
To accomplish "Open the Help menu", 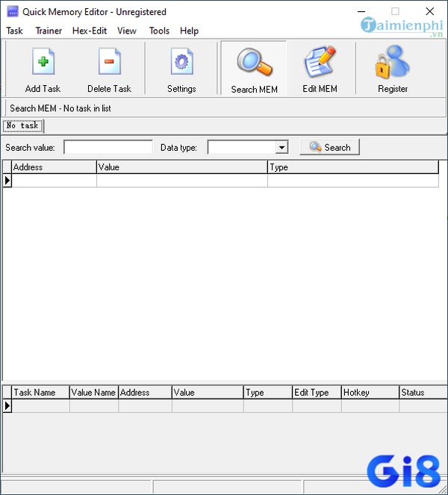I will click(189, 31).
